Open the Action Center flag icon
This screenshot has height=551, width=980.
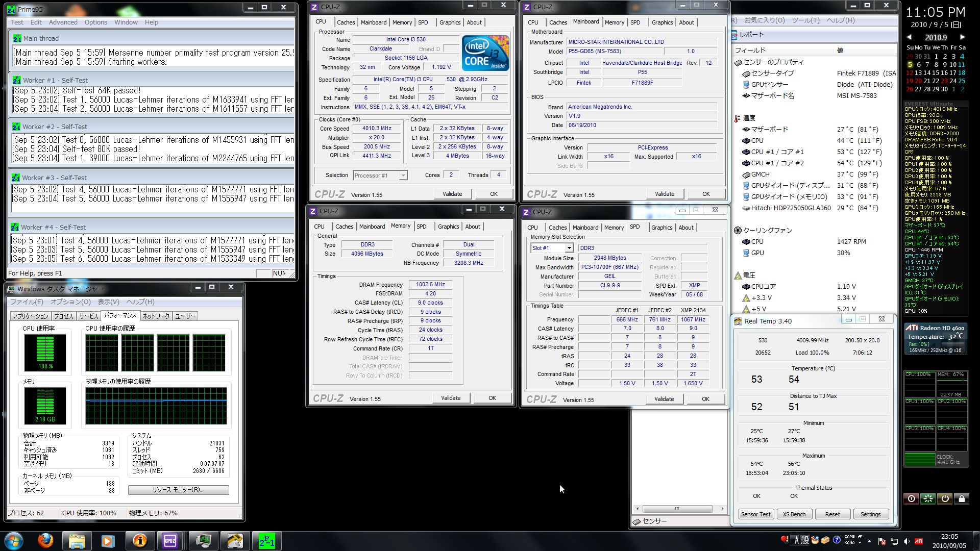pos(882,541)
